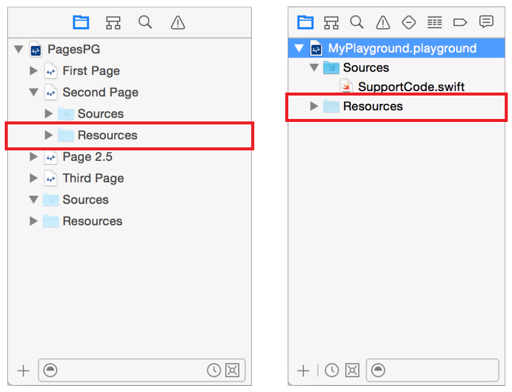Viewport: 512px width, 392px height.
Task: Open Debug navigator in MyPlayground panel
Action: 435,22
